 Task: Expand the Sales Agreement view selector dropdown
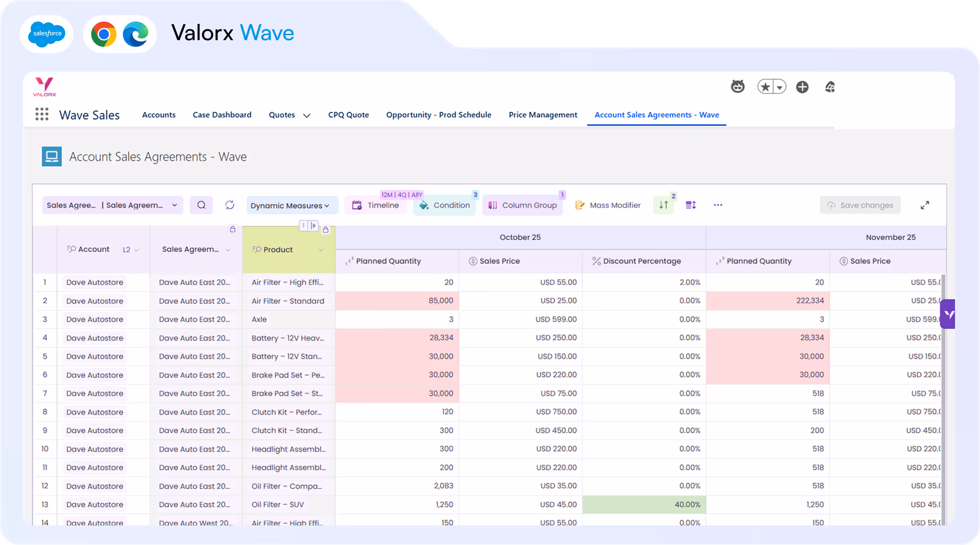click(x=174, y=205)
